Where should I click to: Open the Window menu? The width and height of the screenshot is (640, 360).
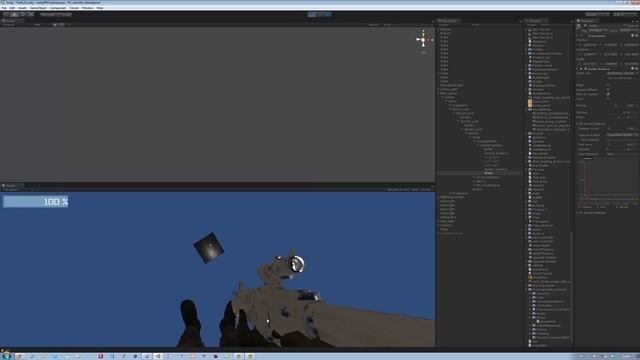pos(87,8)
